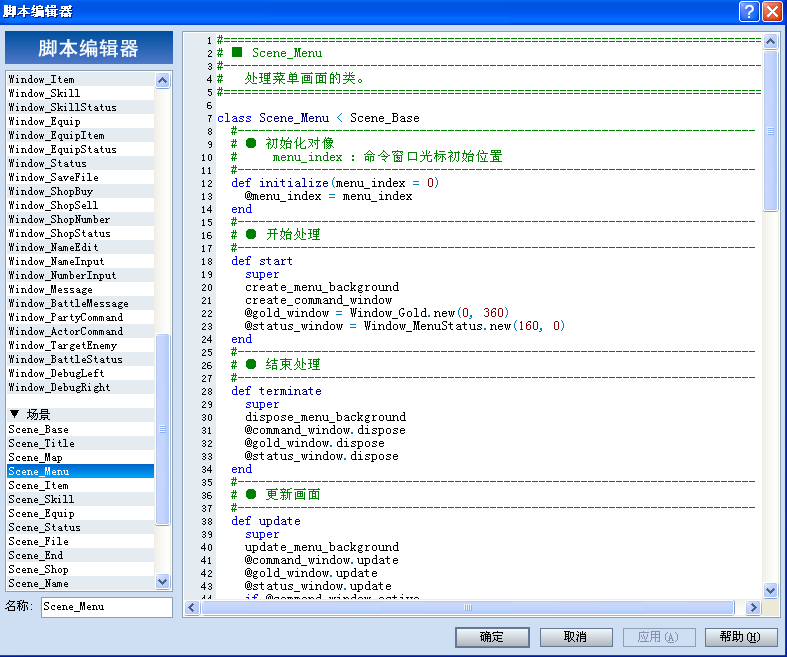Select Window_EquipStatus script
The height and width of the screenshot is (657, 787).
click(80, 150)
